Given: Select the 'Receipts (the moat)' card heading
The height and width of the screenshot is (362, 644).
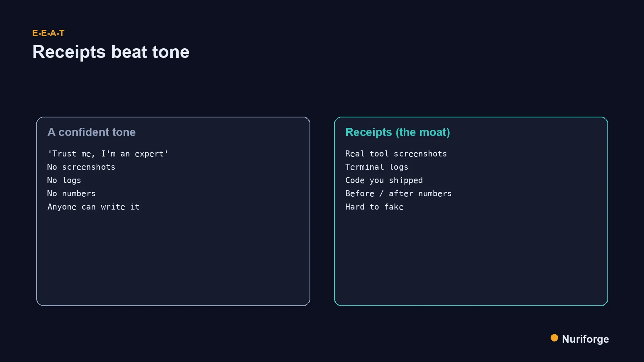Looking at the screenshot, I should click(x=398, y=132).
